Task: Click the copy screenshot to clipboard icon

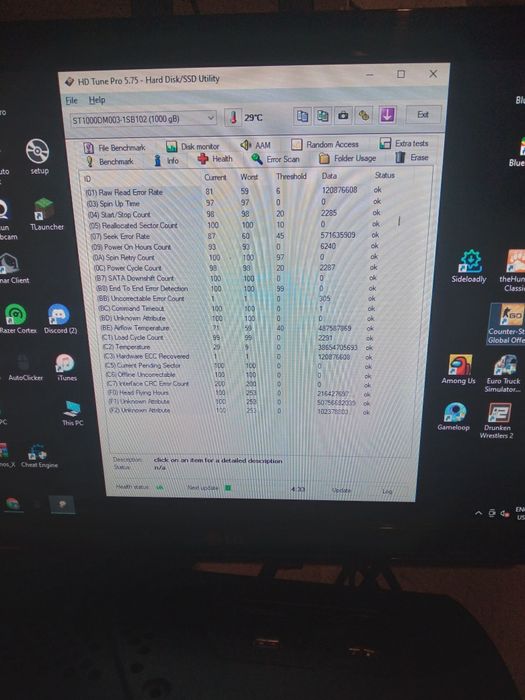Action: point(323,116)
